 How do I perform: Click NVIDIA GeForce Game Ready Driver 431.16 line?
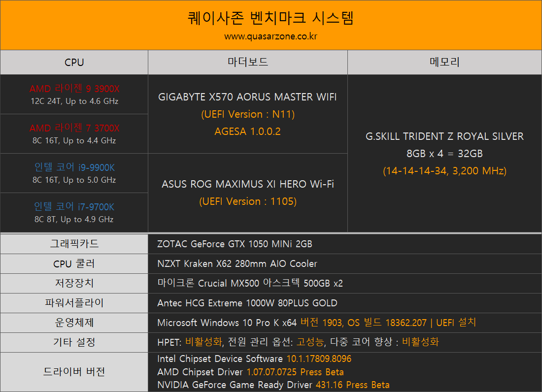(x=273, y=385)
